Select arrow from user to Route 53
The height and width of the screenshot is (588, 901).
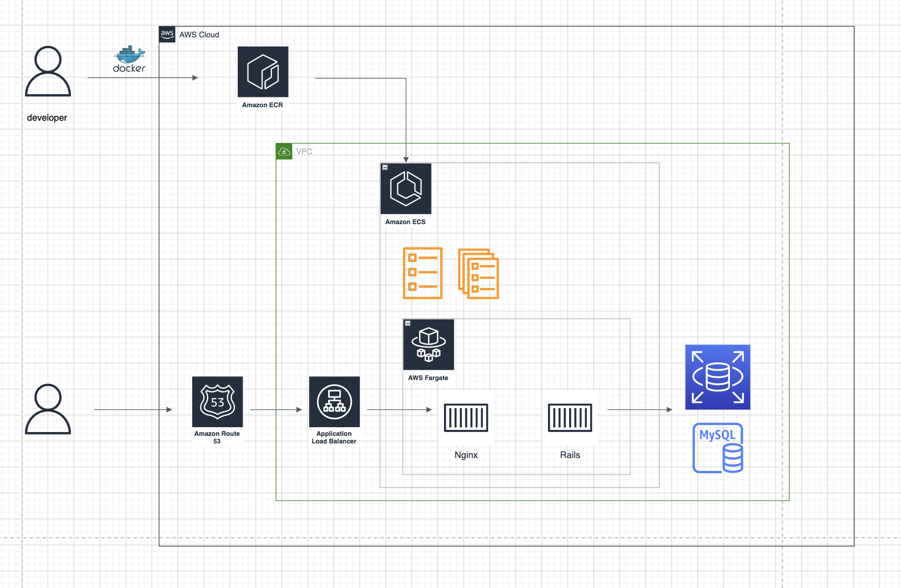(133, 410)
